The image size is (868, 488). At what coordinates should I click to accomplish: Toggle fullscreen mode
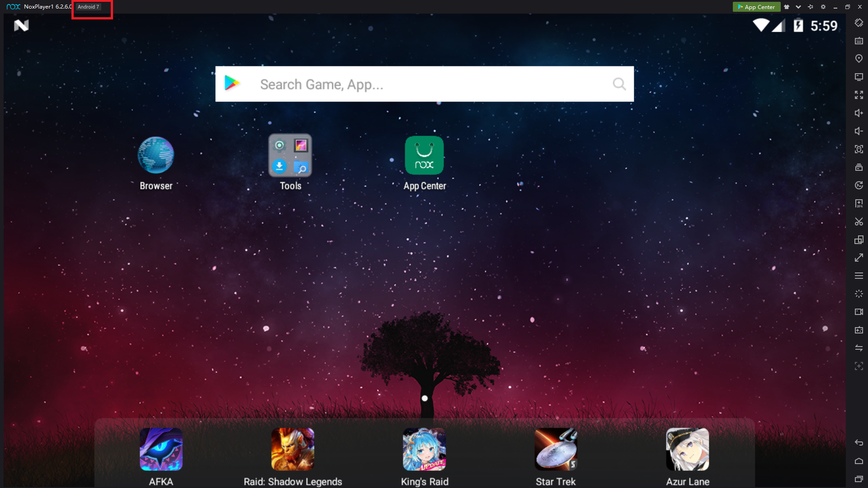pyautogui.click(x=859, y=95)
